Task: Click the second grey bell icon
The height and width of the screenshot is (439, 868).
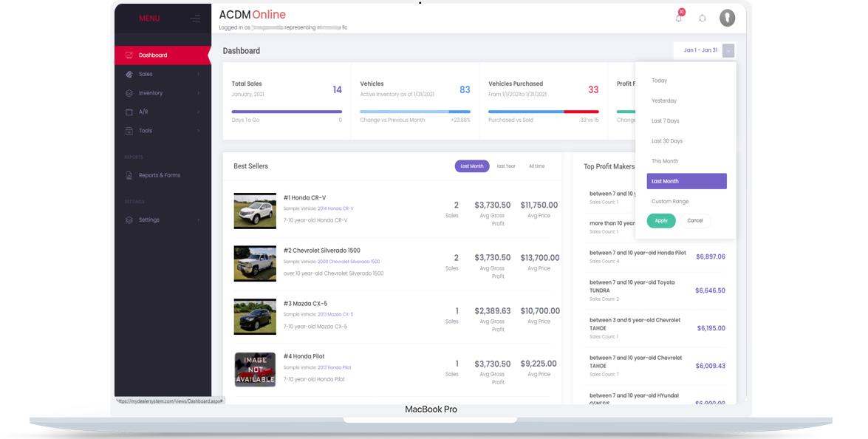Action: click(702, 18)
